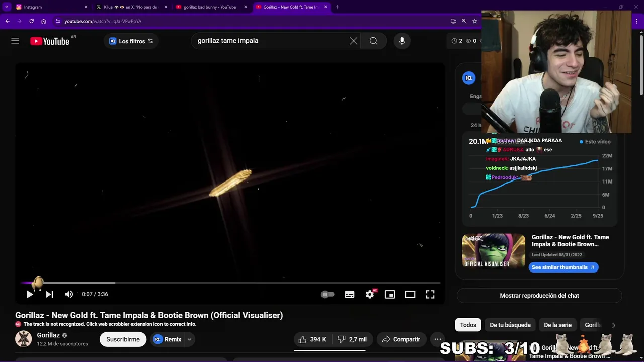Open more actions three-dot menu
The height and width of the screenshot is (362, 644).
coord(438,339)
